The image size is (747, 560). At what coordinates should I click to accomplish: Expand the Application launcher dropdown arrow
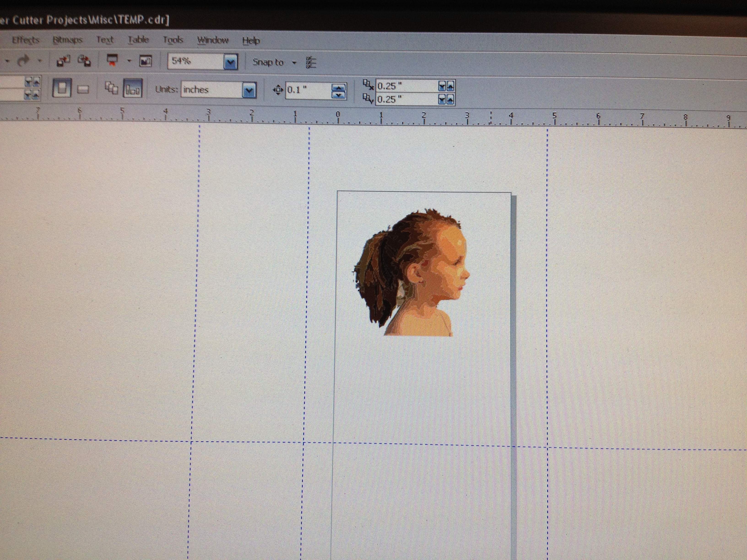pyautogui.click(x=129, y=61)
